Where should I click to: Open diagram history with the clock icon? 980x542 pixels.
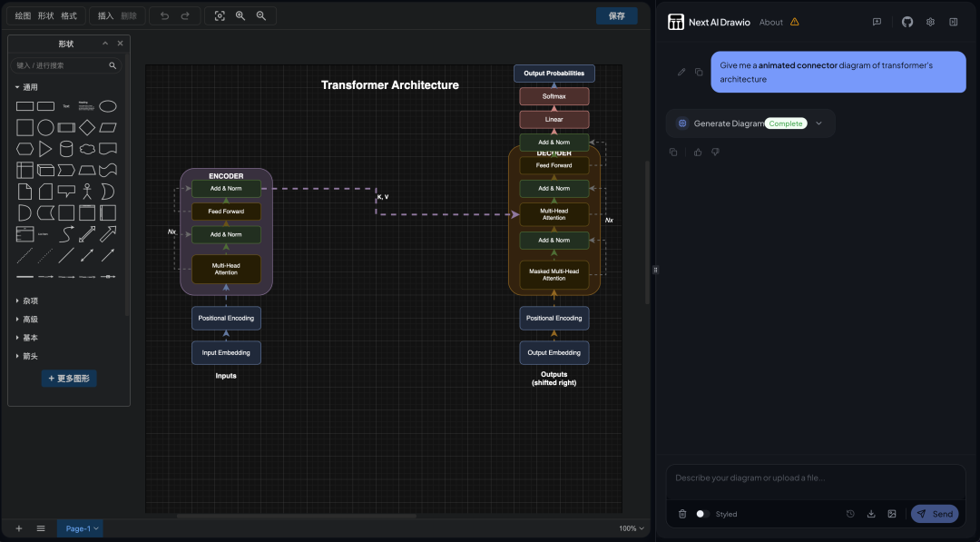[x=850, y=514]
